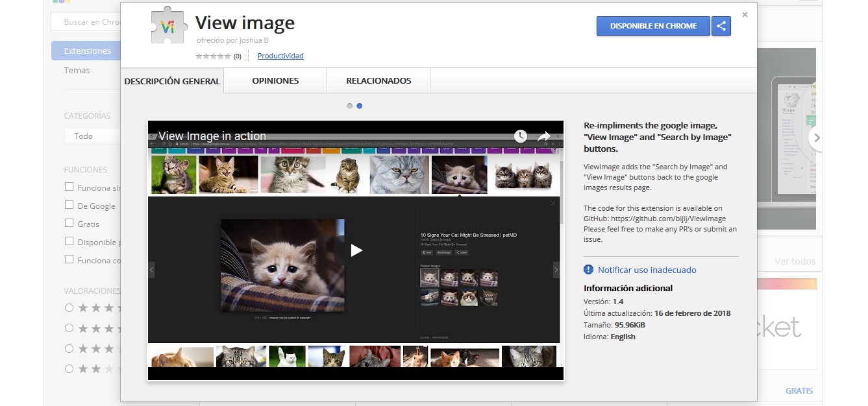The image size is (868, 406).
Task: Click the next arrow on the background carousel
Action: [817, 137]
